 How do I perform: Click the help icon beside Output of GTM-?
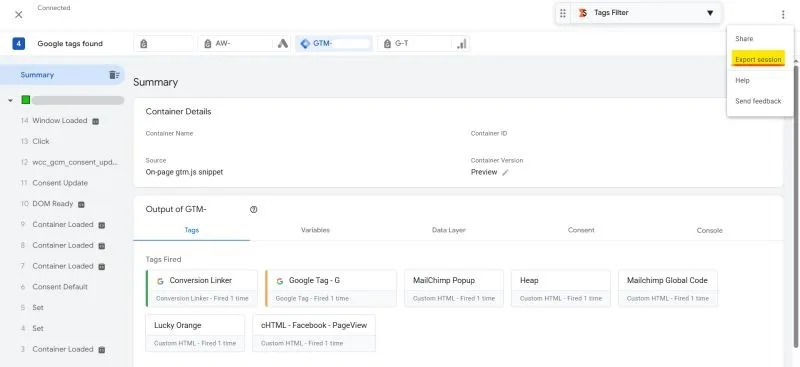point(254,210)
